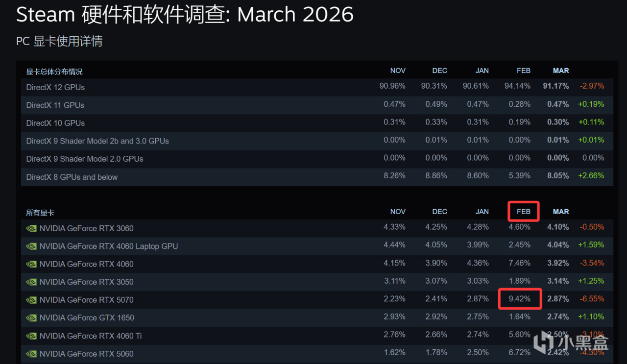This screenshot has height=364, width=627.
Task: Click NVIDIA icon beside RTX 5070
Action: [31, 300]
